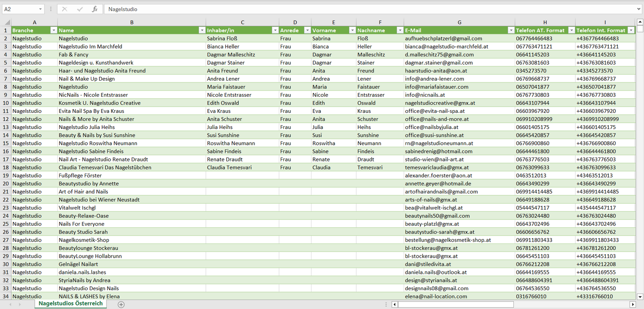
Task: Select column C by its header
Action: [x=242, y=22]
